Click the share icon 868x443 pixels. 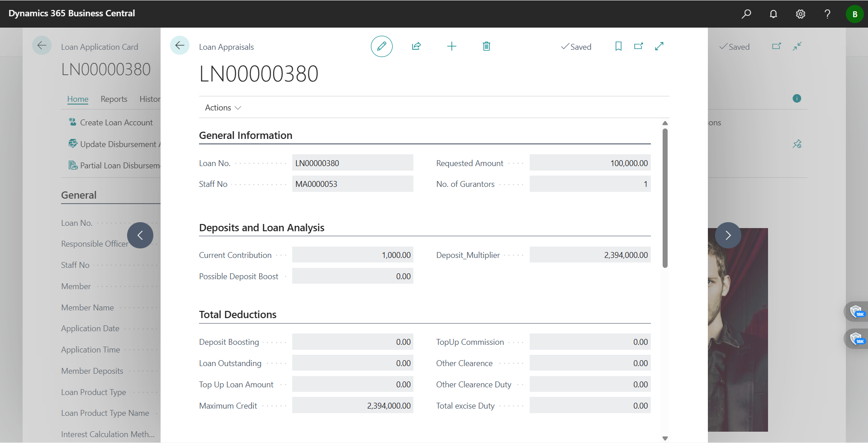416,46
